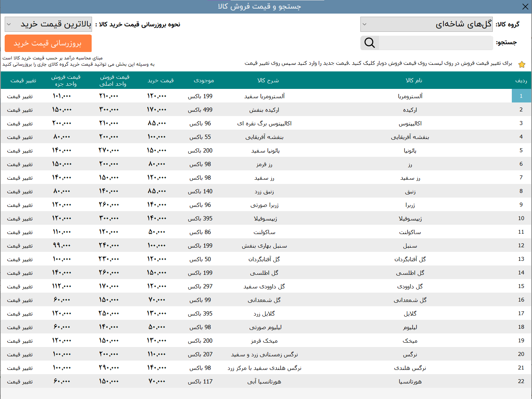532x399 pixels.
Task: Select the لیلیوم صورتی description cell
Action: 266,327
